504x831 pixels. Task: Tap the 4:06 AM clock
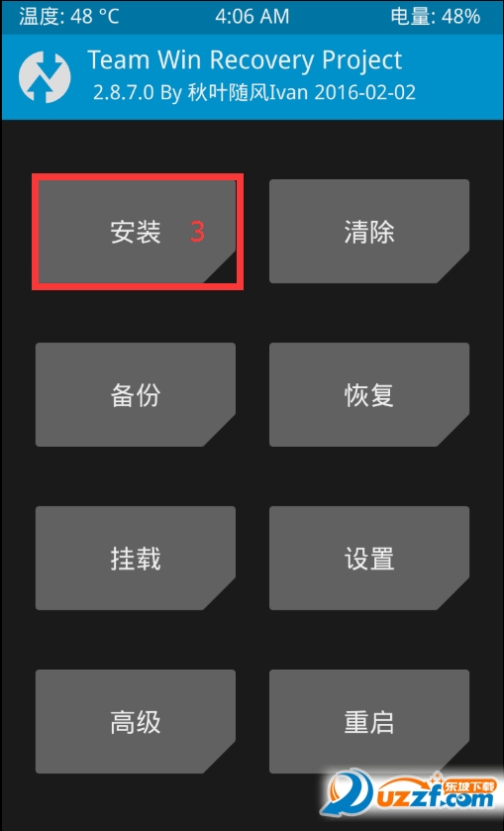click(x=252, y=17)
